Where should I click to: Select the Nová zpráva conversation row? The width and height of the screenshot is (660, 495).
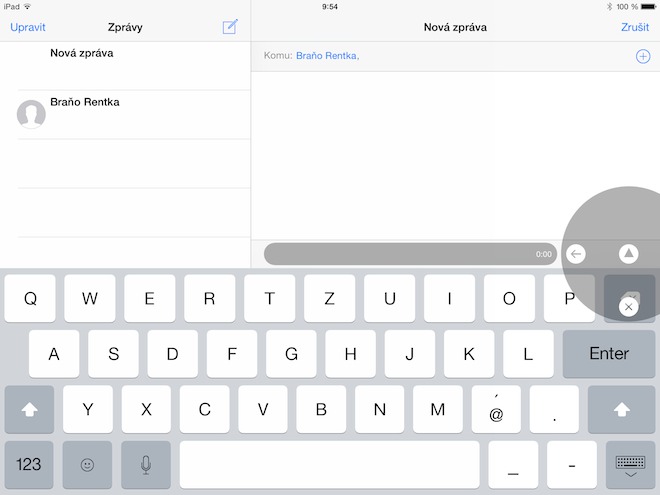pos(125,66)
